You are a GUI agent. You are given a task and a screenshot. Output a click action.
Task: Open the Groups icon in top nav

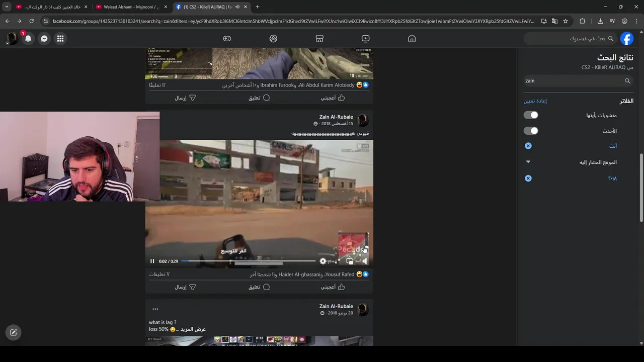[273, 39]
